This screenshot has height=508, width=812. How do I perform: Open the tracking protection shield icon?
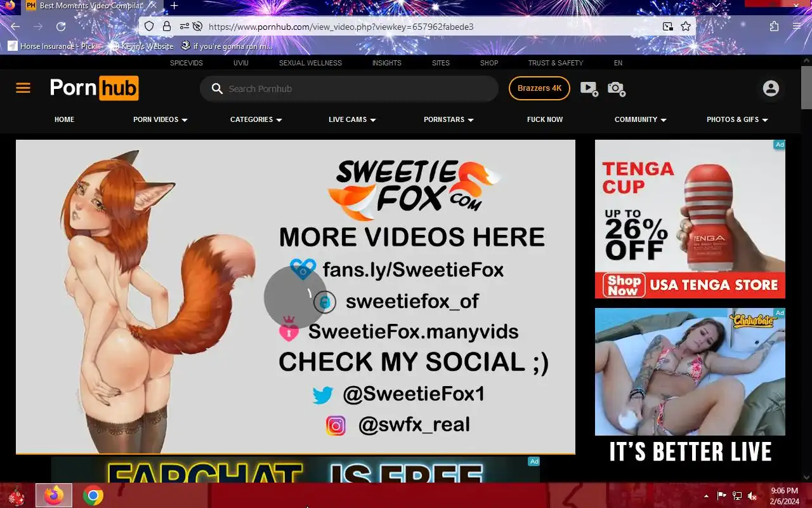pyautogui.click(x=149, y=27)
